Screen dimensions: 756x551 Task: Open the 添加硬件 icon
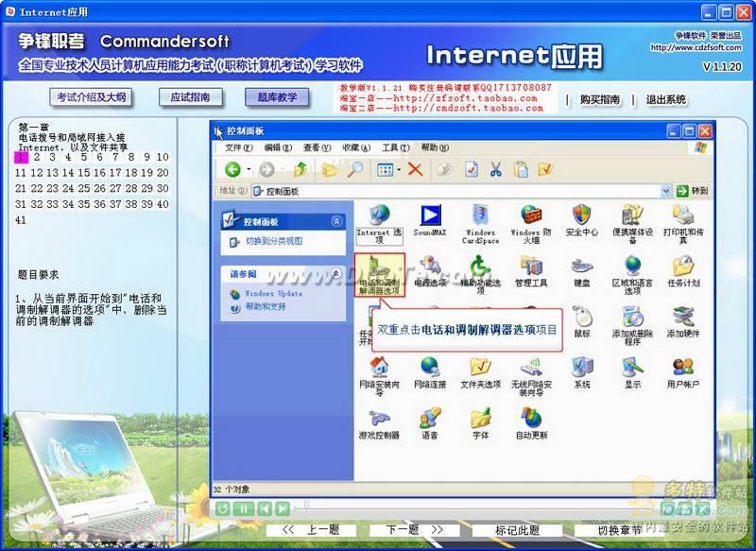click(x=683, y=322)
